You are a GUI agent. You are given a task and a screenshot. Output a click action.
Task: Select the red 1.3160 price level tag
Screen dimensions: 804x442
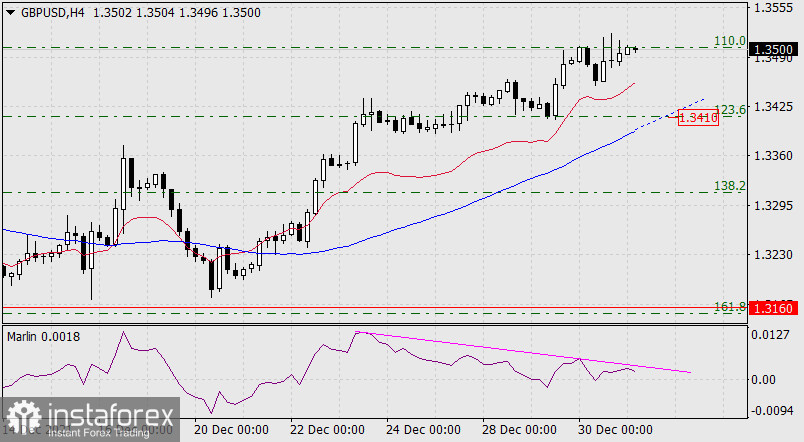[x=775, y=308]
